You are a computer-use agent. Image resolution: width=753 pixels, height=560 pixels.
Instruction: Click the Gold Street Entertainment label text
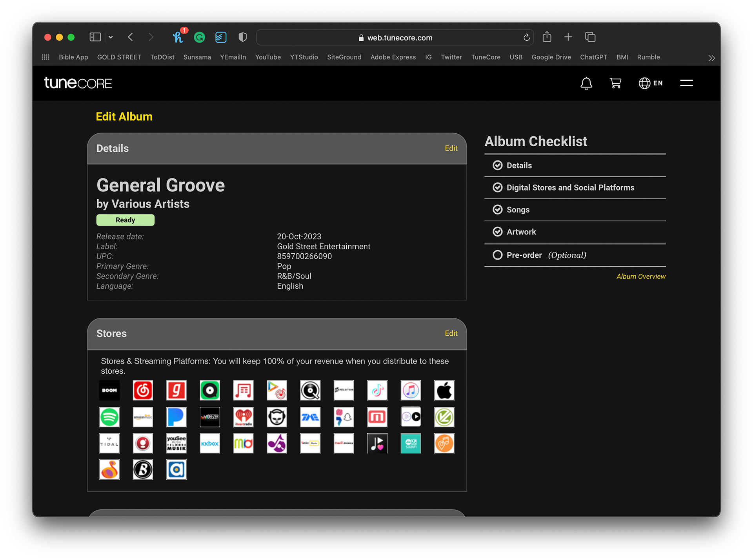point(324,247)
